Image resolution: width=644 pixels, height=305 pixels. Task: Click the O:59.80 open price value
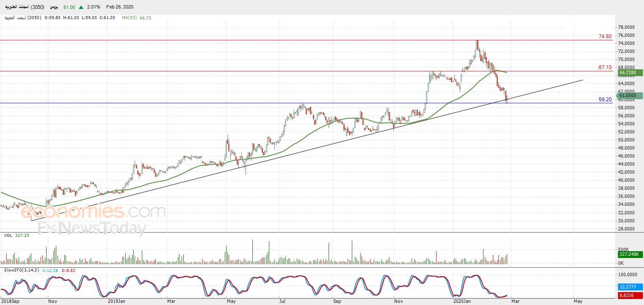[52, 18]
